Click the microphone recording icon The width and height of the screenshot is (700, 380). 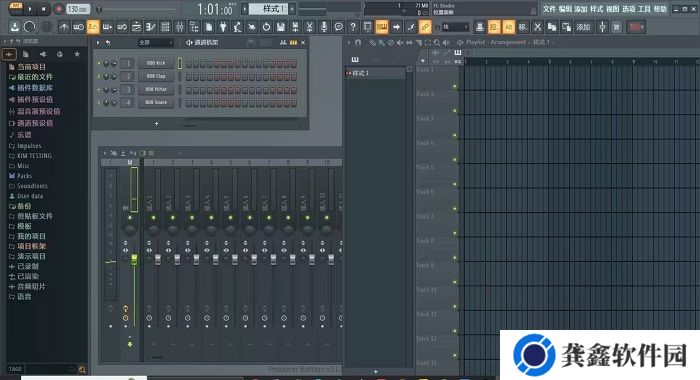tap(324, 27)
